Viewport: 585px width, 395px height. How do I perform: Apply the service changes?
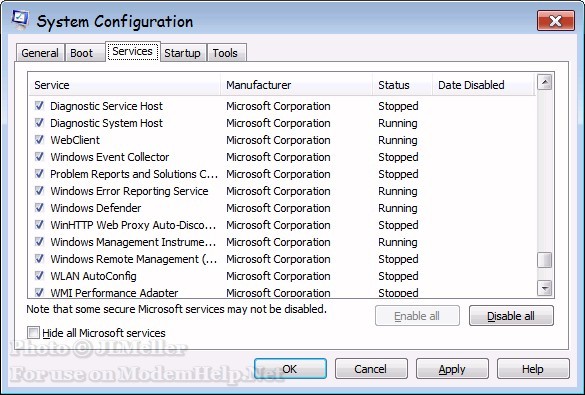[x=452, y=369]
